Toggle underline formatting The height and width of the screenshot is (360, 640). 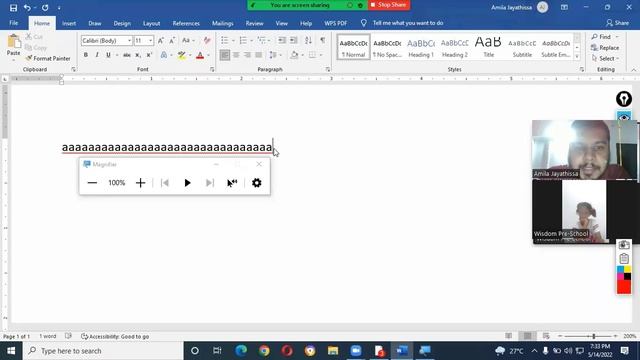point(108,55)
